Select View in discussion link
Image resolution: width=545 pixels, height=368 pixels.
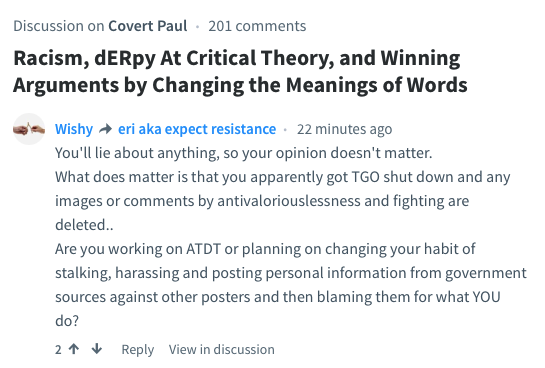[222, 349]
